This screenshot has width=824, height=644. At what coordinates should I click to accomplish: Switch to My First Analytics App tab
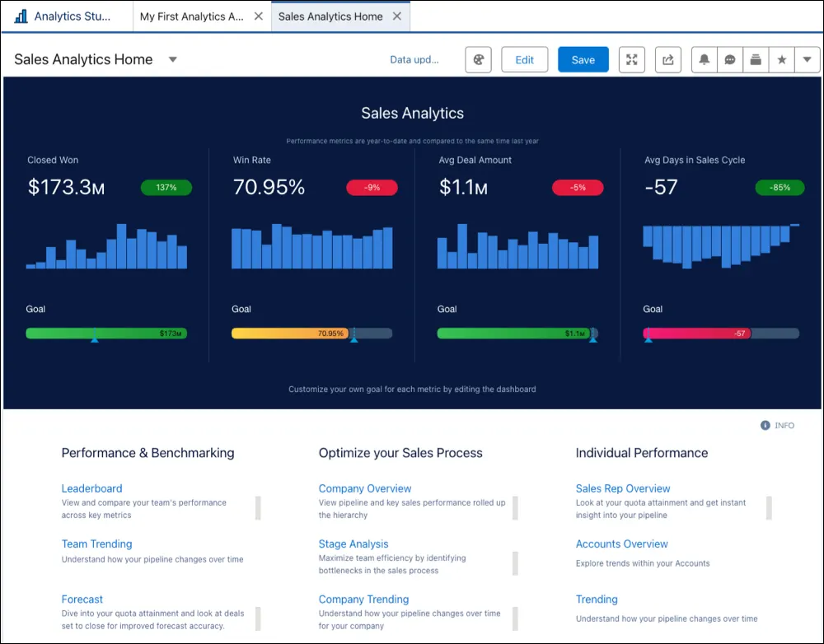tap(191, 16)
